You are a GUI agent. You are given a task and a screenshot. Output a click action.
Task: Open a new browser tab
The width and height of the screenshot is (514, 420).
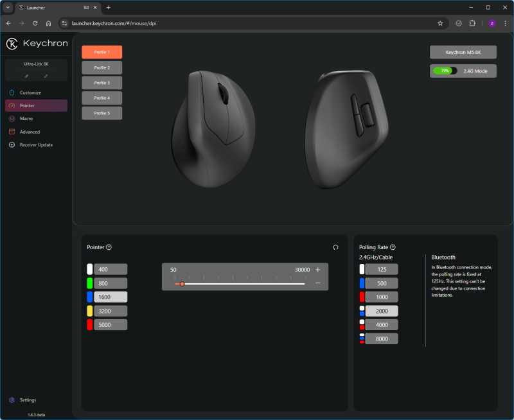109,8
